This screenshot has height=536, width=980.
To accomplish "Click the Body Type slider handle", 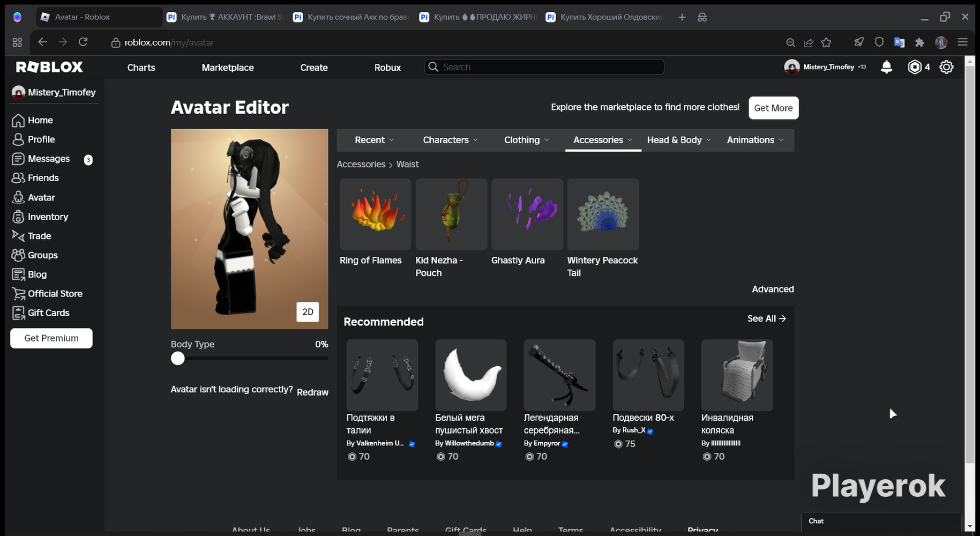I will [178, 359].
